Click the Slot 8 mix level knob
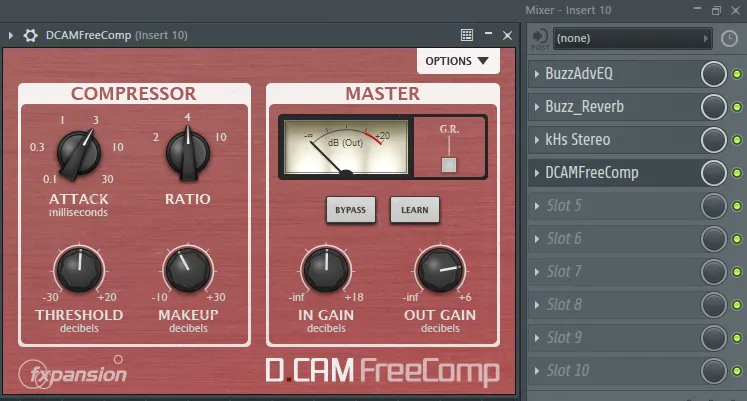Viewport: 747px width, 401px height. click(713, 305)
